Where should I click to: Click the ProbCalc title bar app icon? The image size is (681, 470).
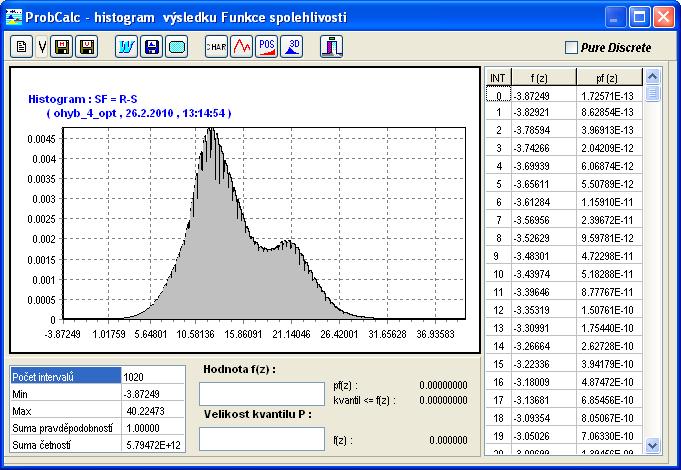tap(13, 17)
